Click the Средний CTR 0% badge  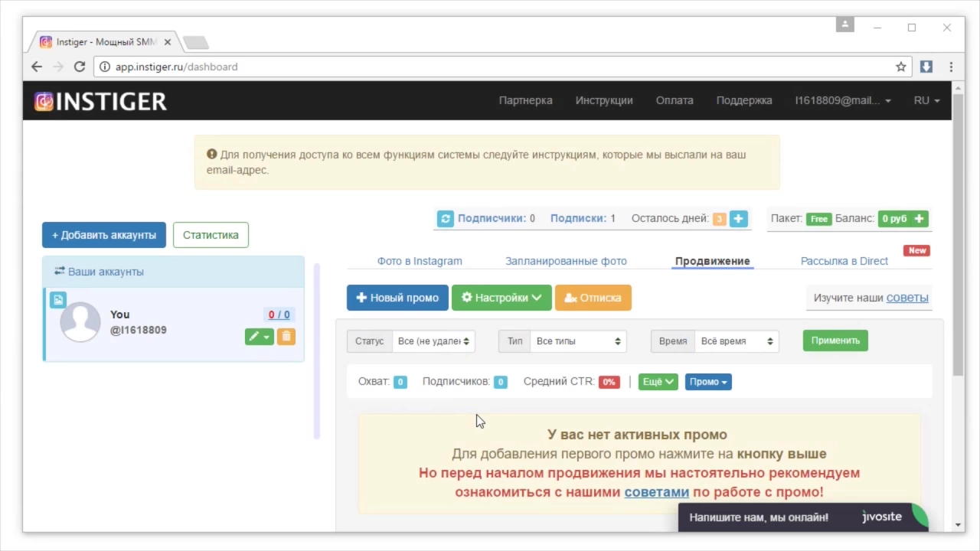pyautogui.click(x=609, y=382)
